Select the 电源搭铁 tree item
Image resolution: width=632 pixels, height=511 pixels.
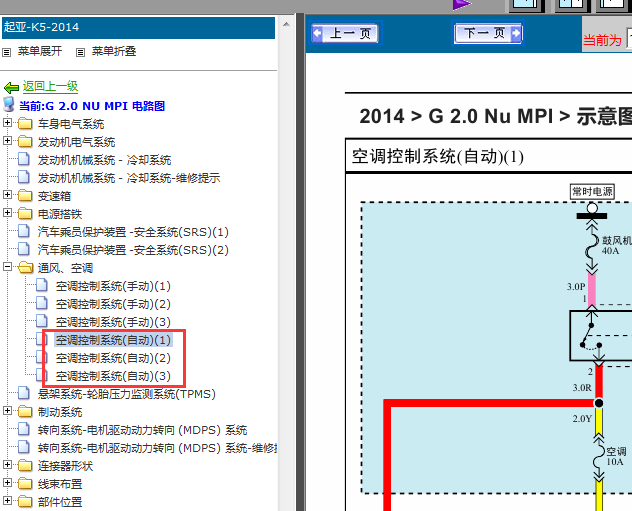60,214
